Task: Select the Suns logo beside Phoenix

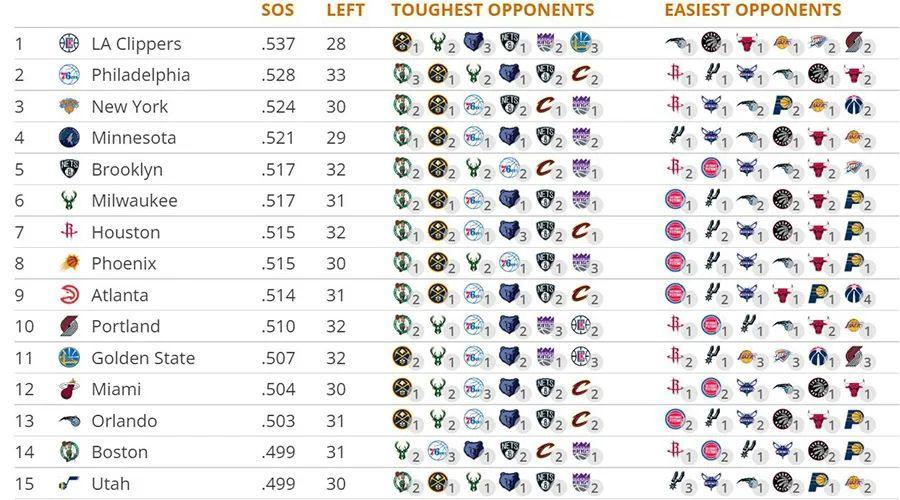Action: [x=69, y=264]
